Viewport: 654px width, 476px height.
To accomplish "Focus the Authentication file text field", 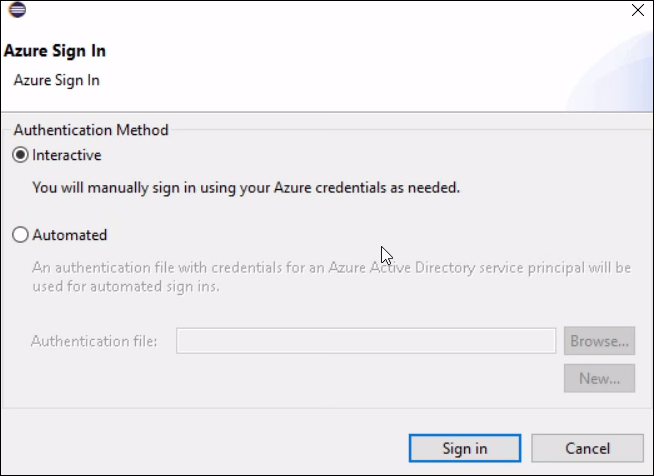I will pyautogui.click(x=366, y=341).
